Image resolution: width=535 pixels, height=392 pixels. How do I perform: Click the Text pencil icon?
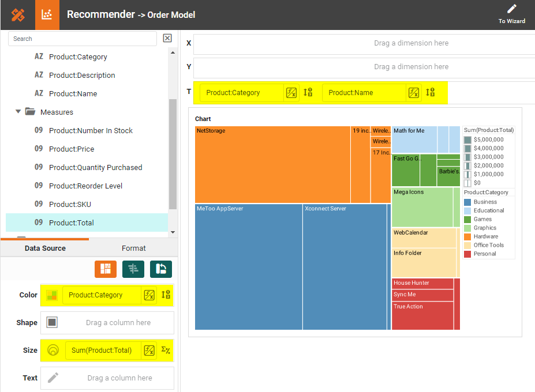pyautogui.click(x=53, y=378)
